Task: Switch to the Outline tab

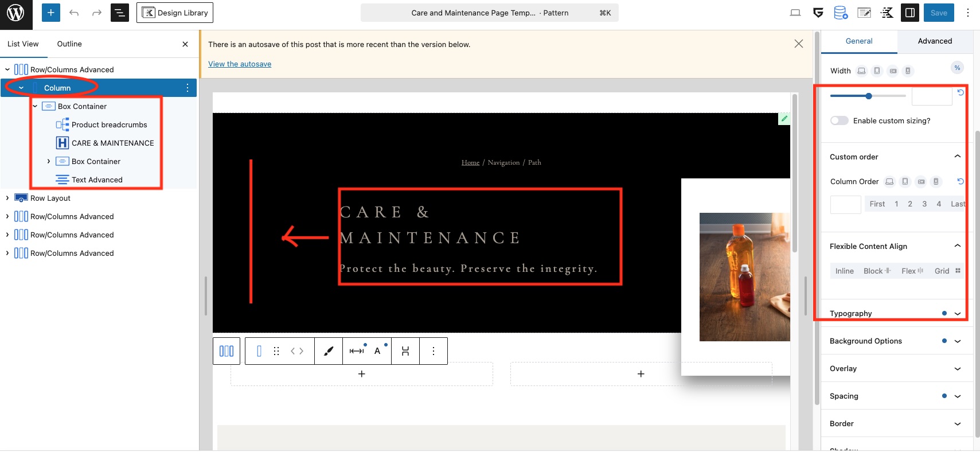Action: [69, 44]
